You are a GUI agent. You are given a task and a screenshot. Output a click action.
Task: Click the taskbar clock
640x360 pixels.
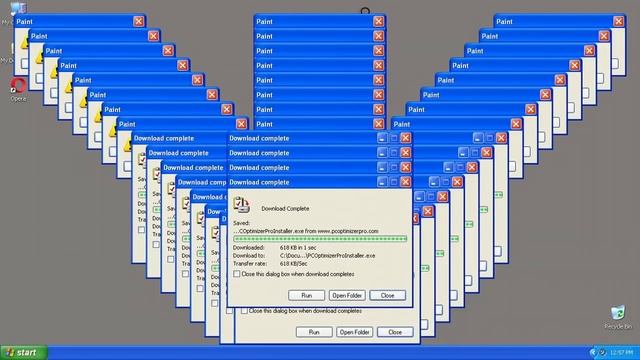(621, 352)
